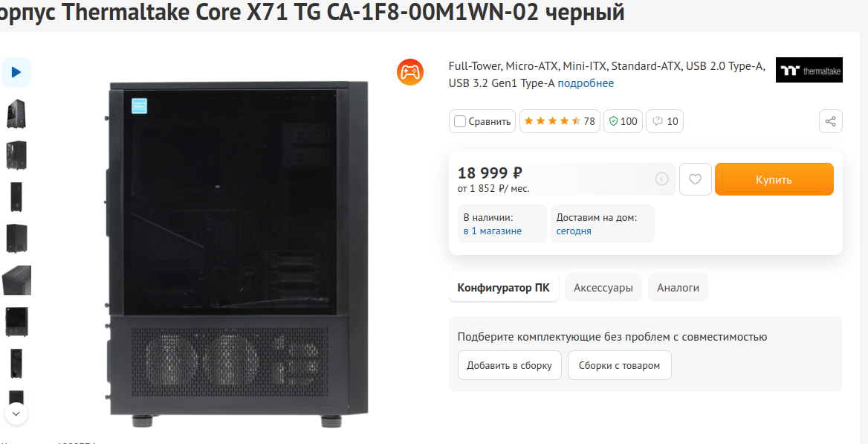
Task: Switch to the Аксессуары tab
Action: (x=603, y=288)
